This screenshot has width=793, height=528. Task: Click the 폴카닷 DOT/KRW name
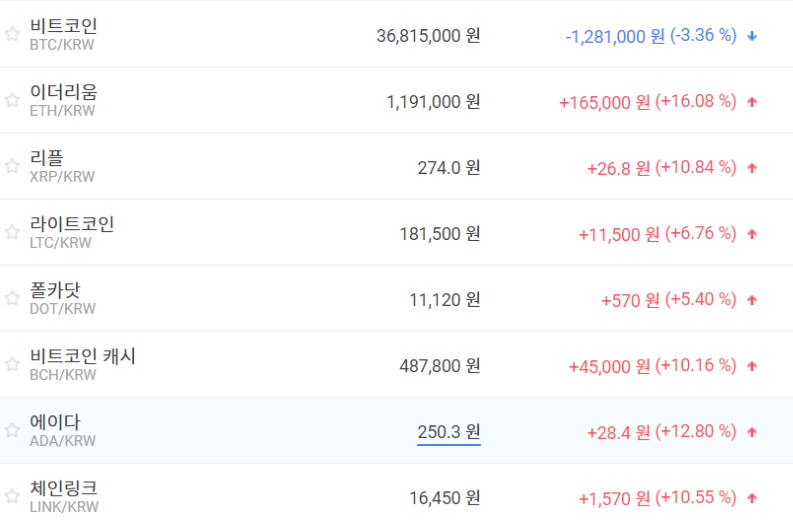point(55,290)
